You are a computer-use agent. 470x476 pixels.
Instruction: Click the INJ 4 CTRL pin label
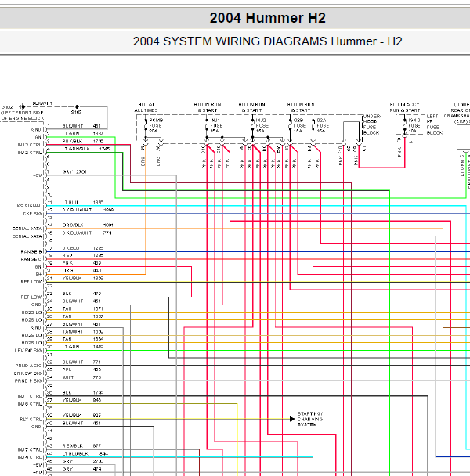click(x=30, y=457)
